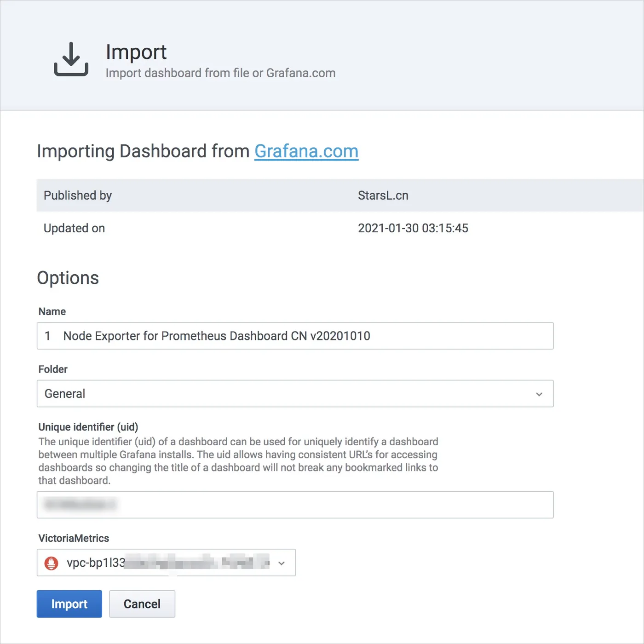Expand the VictoriaMetrics dropdown chevron
The image size is (644, 644).
tap(282, 563)
